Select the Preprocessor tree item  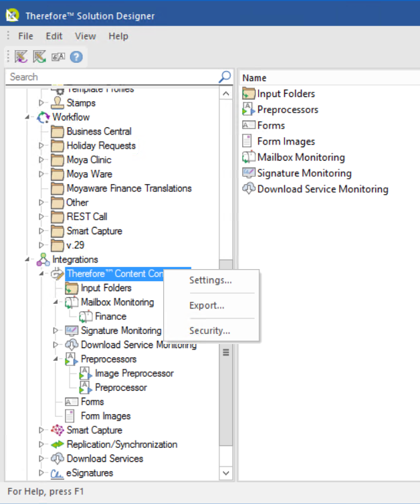[x=121, y=388]
